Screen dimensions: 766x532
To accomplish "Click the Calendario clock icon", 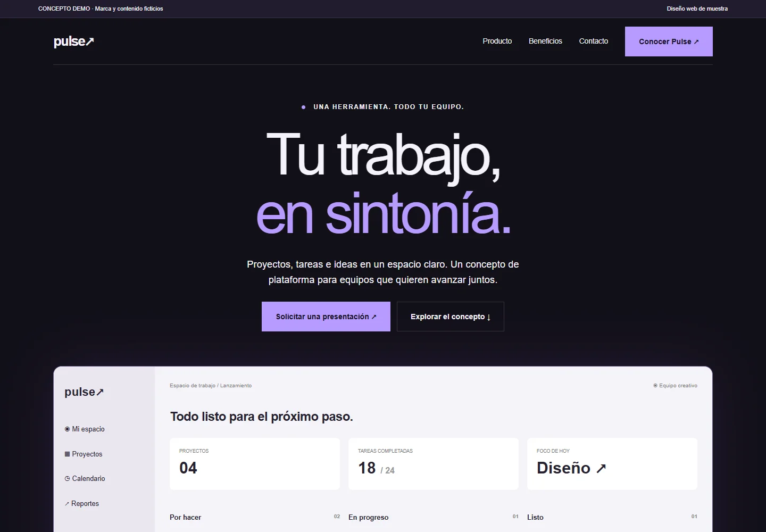I will (67, 478).
